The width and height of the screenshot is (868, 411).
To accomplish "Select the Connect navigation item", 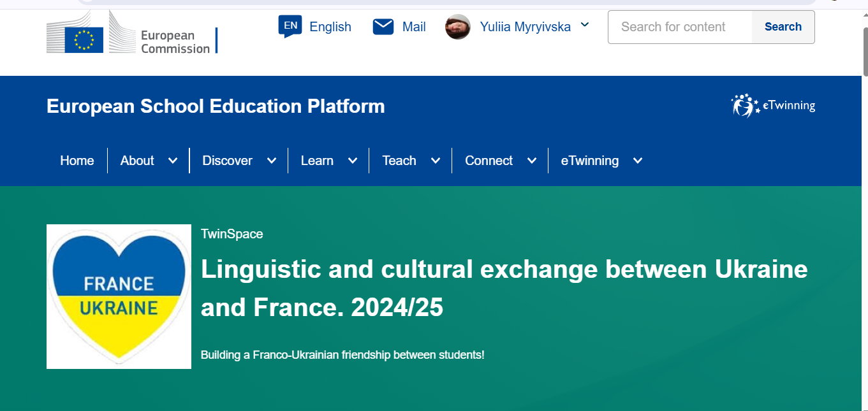I will click(489, 161).
